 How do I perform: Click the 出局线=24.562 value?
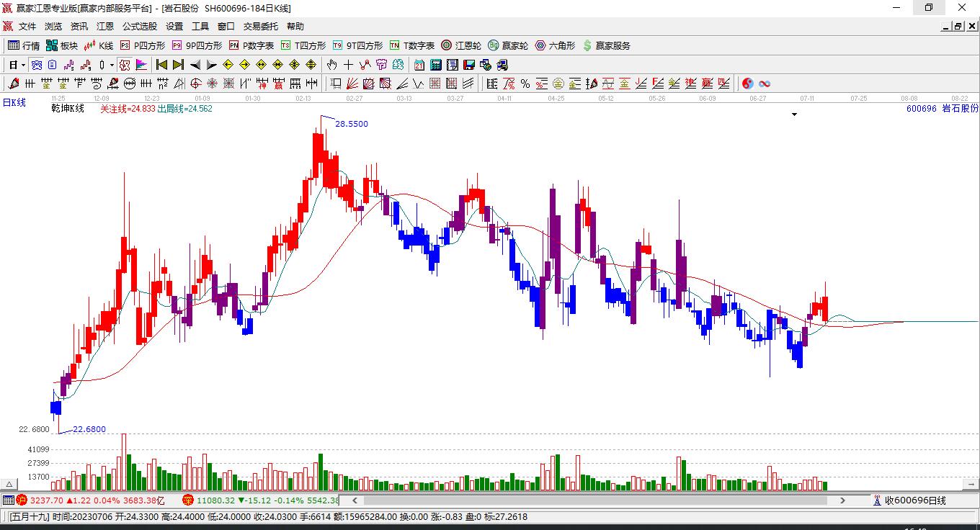coord(185,109)
